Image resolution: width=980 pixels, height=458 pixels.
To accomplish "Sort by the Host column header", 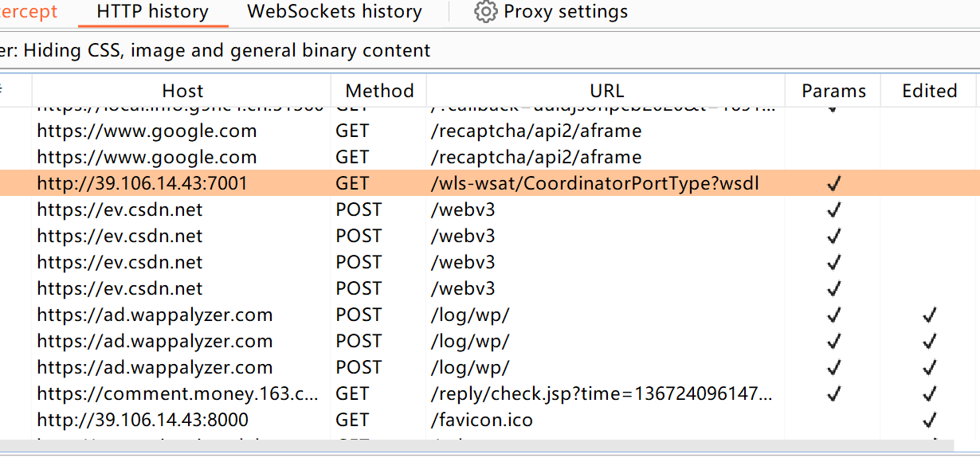I will pyautogui.click(x=182, y=91).
